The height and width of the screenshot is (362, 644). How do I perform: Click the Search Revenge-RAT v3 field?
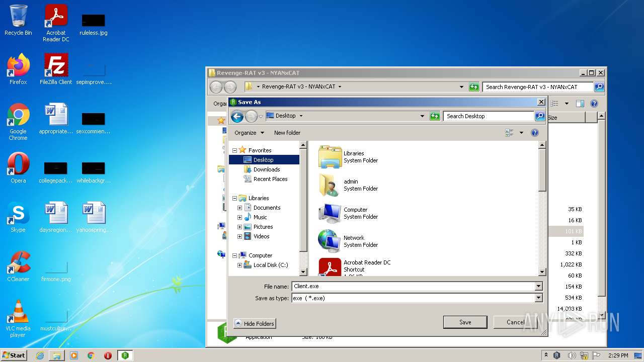[x=538, y=87]
